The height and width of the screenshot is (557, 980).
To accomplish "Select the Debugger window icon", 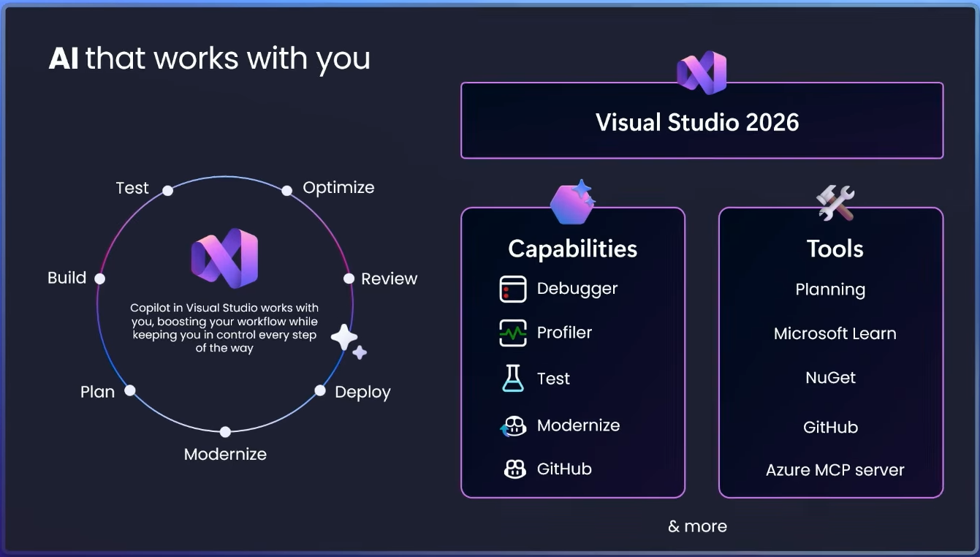I will [513, 289].
